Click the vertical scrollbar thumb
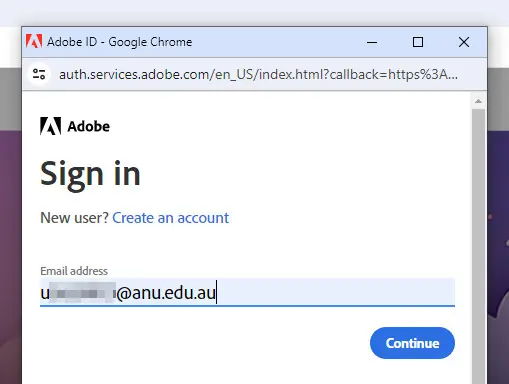Image resolution: width=509 pixels, height=384 pixels. [478, 246]
